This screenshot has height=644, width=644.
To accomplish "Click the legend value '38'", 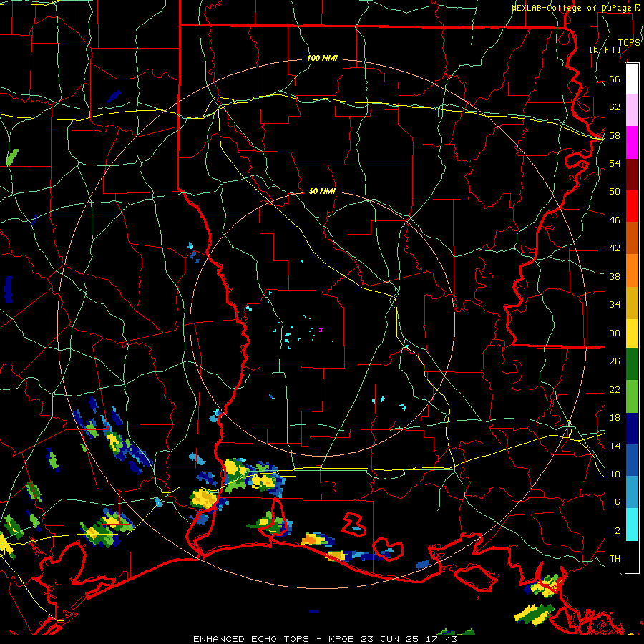I will (615, 276).
